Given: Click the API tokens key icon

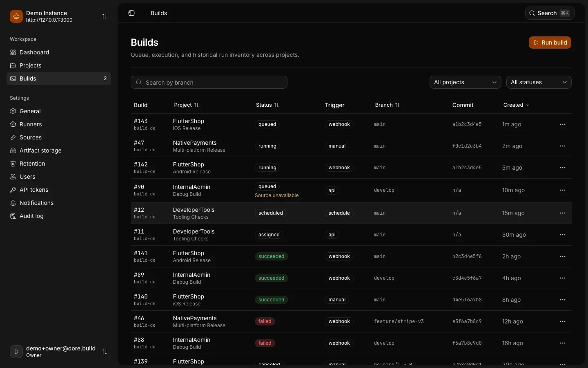Looking at the screenshot, I should point(13,190).
